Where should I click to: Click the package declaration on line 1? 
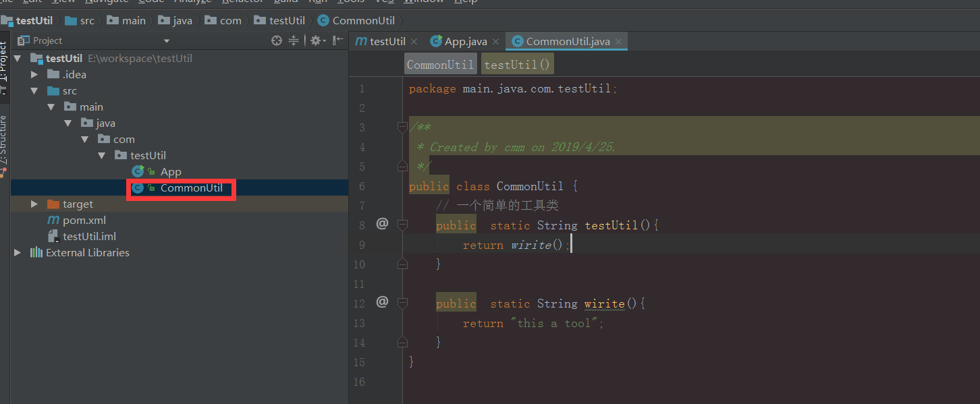coord(513,88)
